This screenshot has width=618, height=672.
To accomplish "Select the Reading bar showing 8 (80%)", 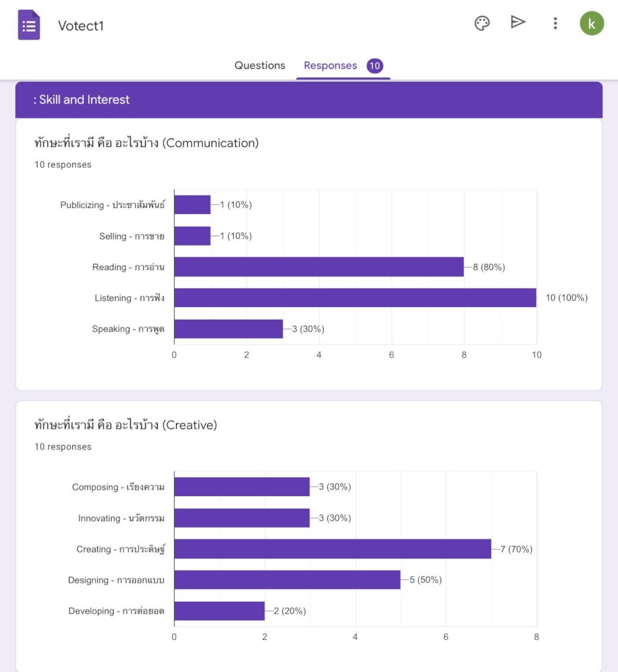I will 319,266.
